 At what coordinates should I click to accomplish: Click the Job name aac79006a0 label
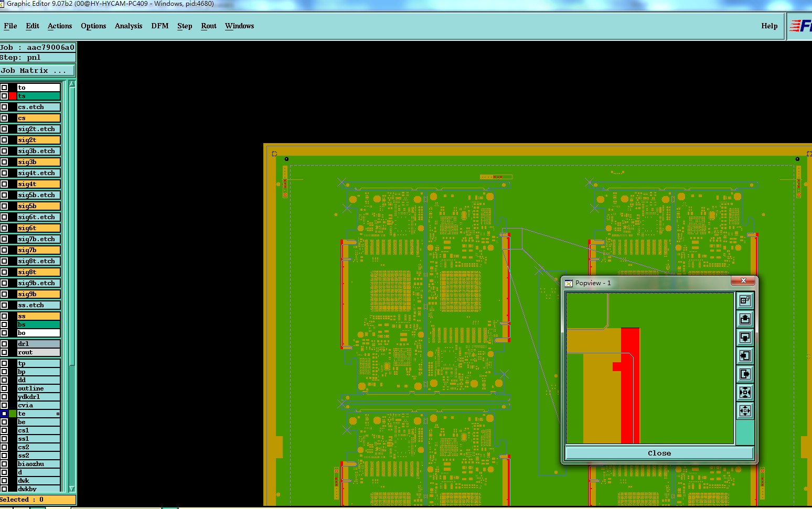(x=38, y=47)
